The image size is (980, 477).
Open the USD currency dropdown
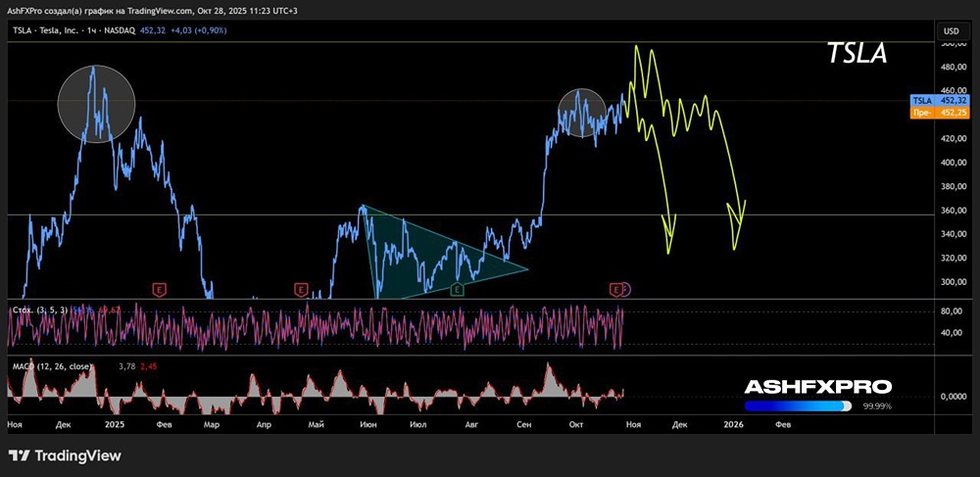point(950,31)
